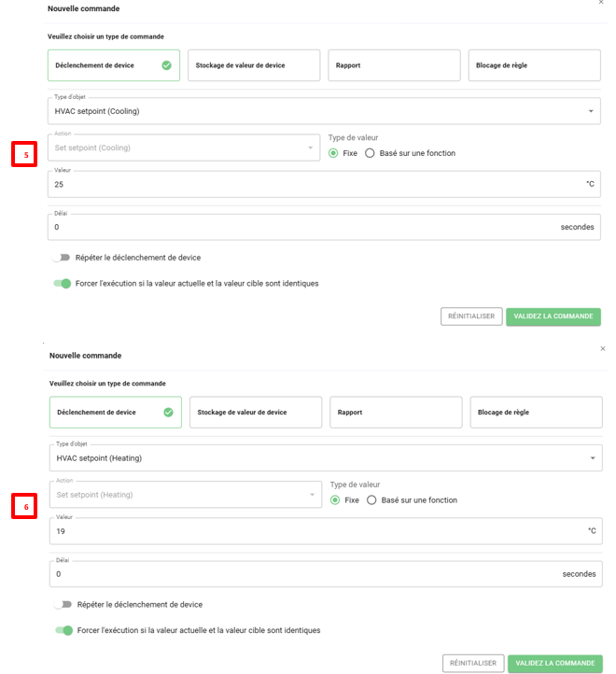Toggle Répéter le déclenchement in bottom dialog

[x=63, y=605]
